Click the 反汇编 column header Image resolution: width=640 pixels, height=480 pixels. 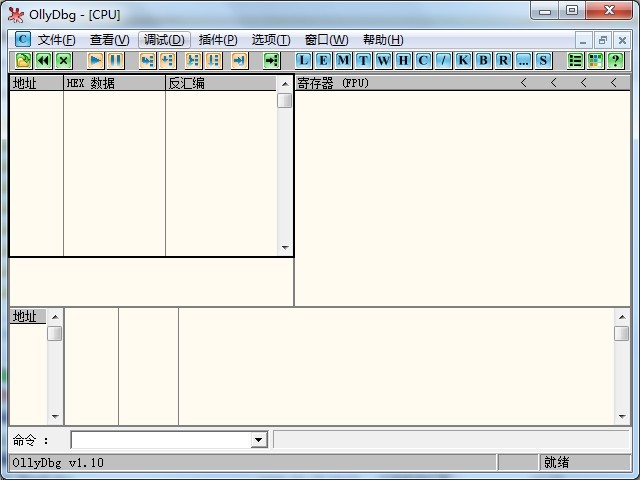point(220,83)
